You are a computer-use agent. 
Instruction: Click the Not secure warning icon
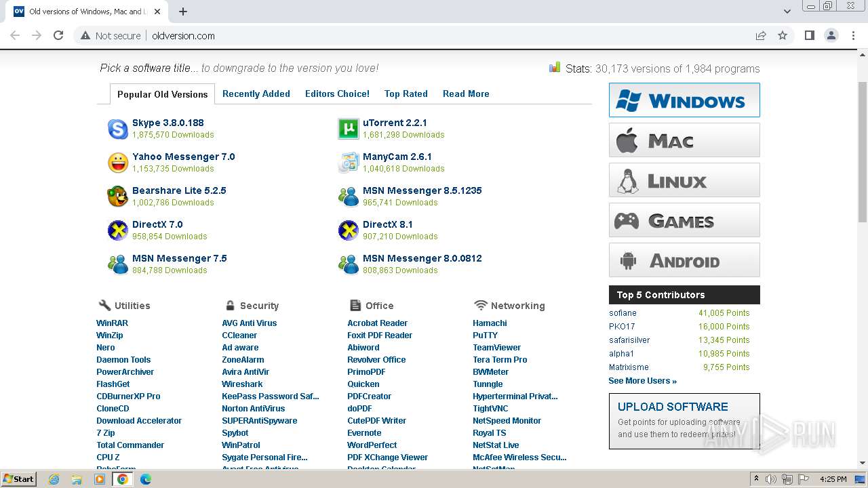tap(85, 35)
